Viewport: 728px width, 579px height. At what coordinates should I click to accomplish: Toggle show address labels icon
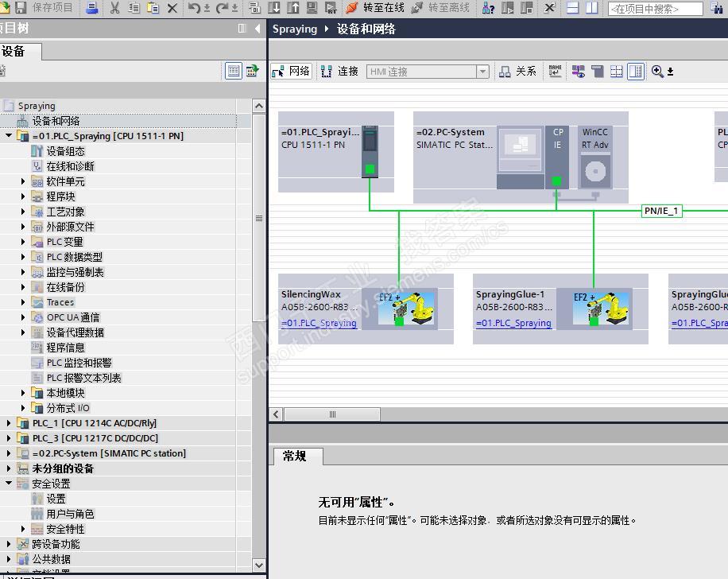click(578, 71)
